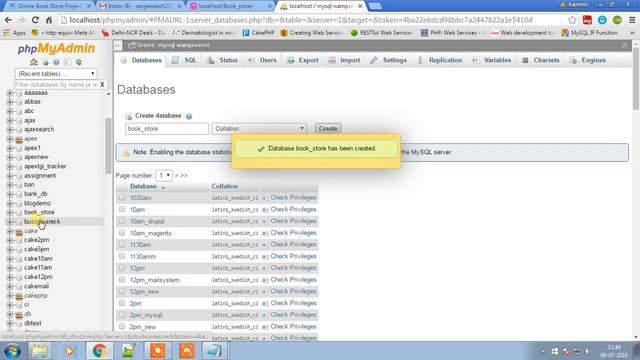This screenshot has height=360, width=640.
Task: Collapse the navigation panel arrow
Action: pyautogui.click(x=118, y=46)
